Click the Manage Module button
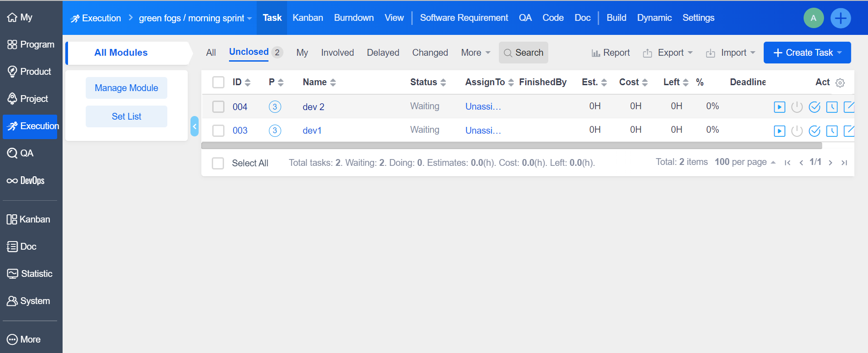 click(127, 88)
